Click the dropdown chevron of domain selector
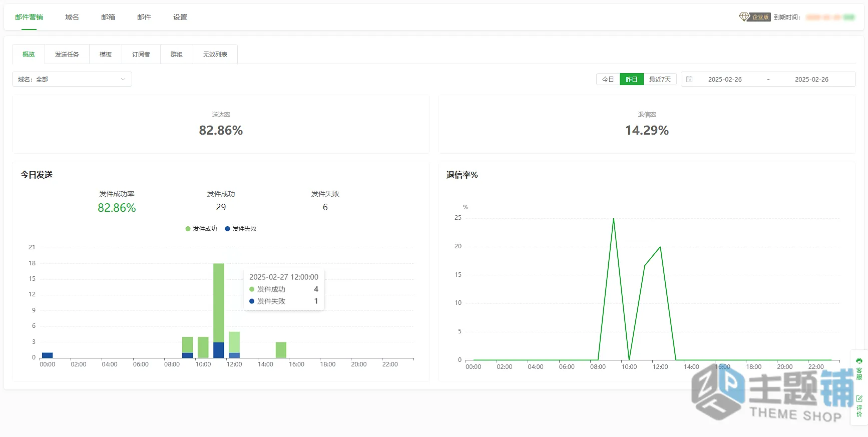The width and height of the screenshot is (868, 437). point(123,79)
